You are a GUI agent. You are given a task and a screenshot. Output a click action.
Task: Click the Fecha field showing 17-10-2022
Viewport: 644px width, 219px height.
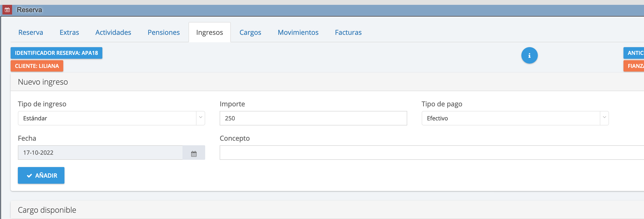[100, 153]
